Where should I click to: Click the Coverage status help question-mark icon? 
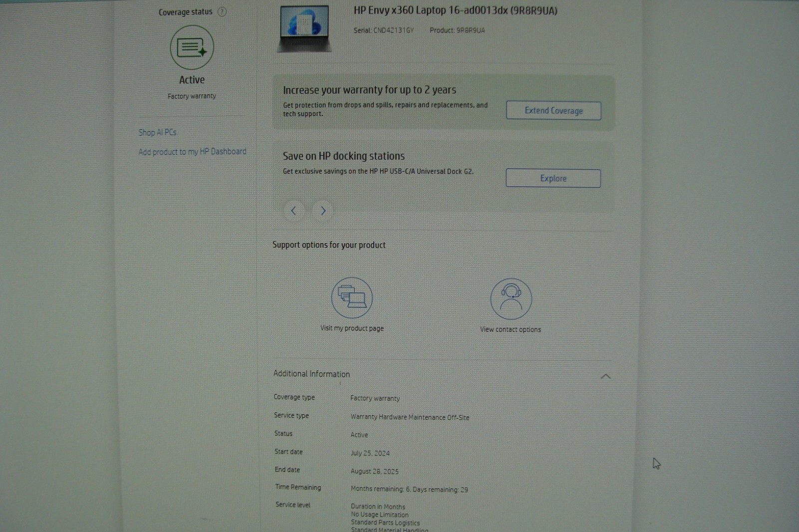point(222,12)
